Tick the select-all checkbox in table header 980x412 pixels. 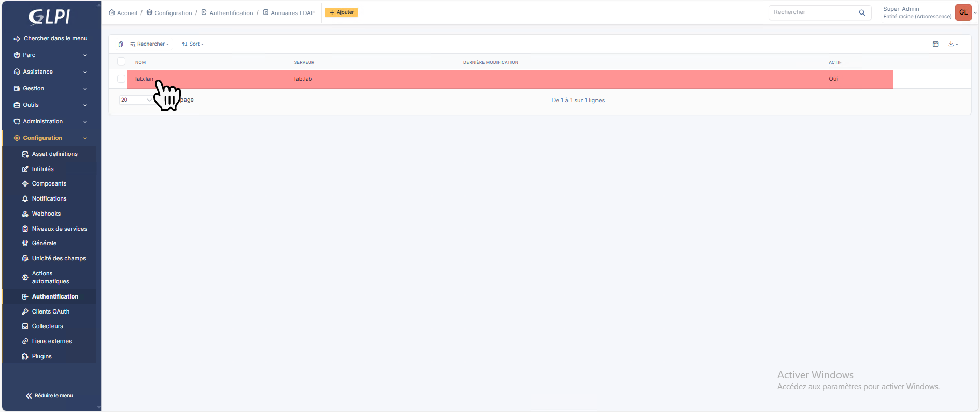121,62
